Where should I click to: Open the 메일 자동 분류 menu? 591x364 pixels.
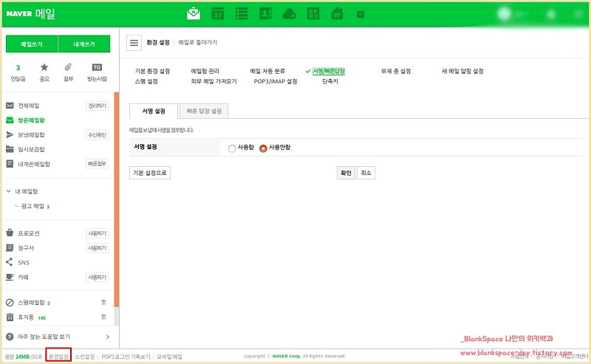267,71
